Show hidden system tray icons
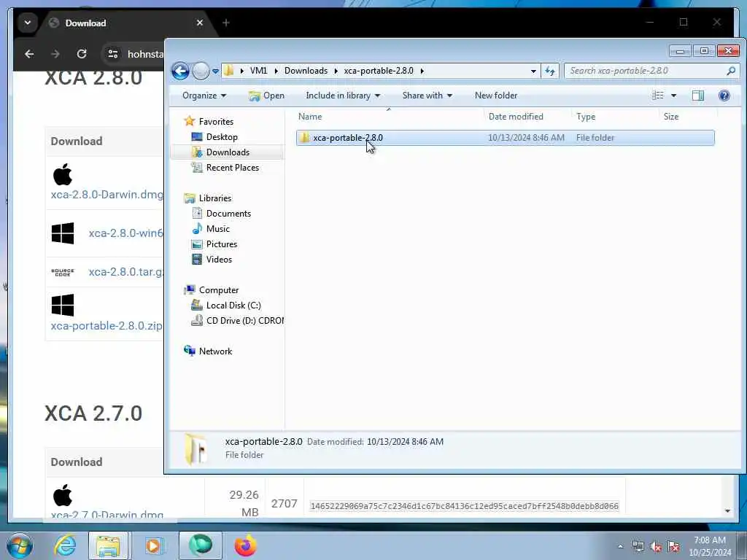The width and height of the screenshot is (747, 560). tap(620, 546)
